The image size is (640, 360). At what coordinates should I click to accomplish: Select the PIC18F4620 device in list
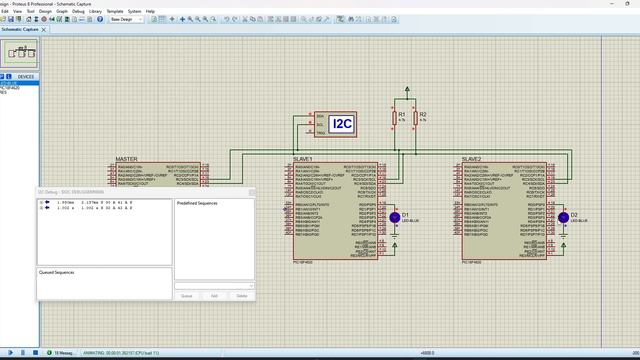pos(10,88)
